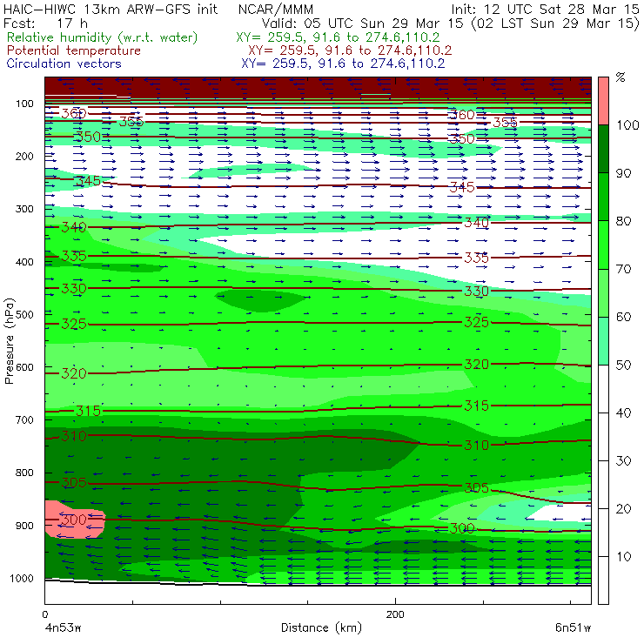Click the "%" unit label above colorbar
This screenshot has width=644, height=644.
point(621,77)
